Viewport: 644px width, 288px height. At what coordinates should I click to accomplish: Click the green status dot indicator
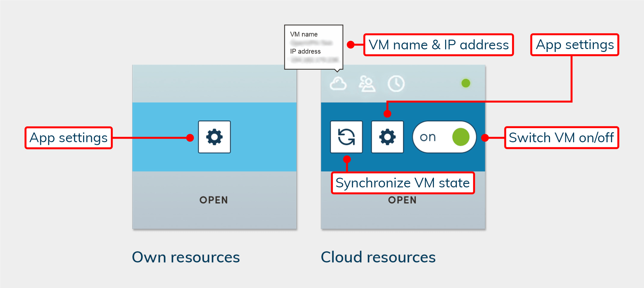pyautogui.click(x=465, y=83)
